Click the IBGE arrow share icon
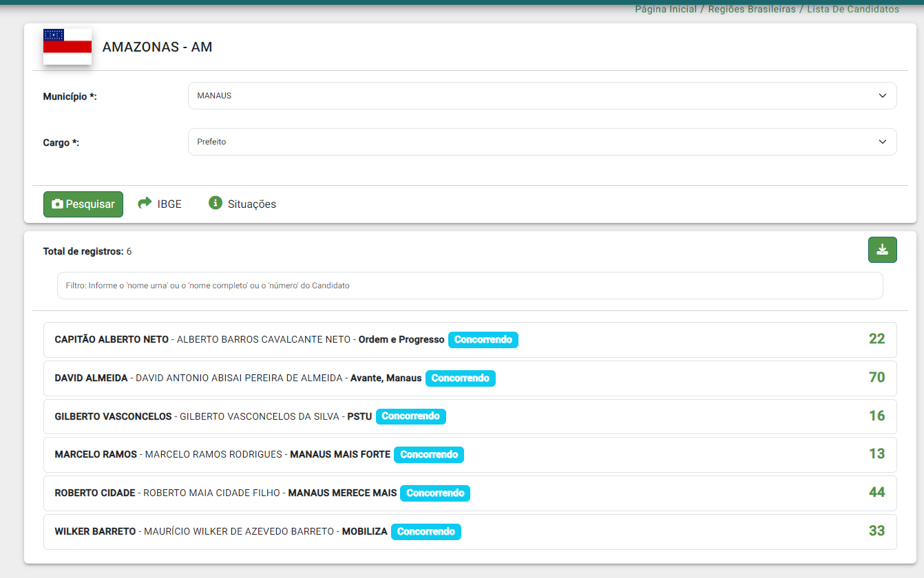Screen dimensions: 924x578 145,203
